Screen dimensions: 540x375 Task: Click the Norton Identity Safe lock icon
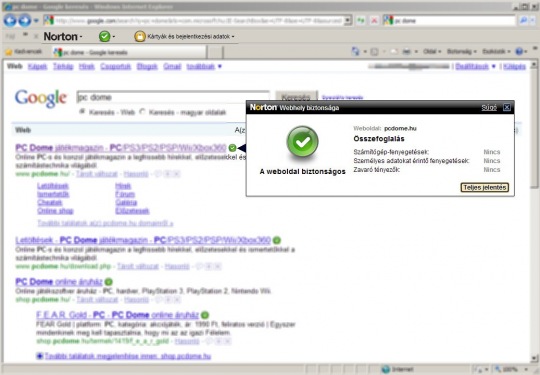140,36
